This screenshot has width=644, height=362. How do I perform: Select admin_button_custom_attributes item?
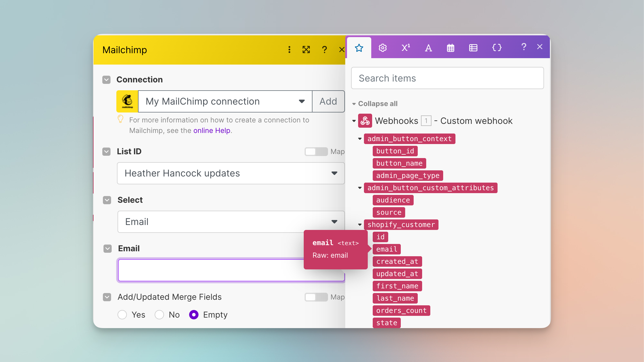[430, 188]
